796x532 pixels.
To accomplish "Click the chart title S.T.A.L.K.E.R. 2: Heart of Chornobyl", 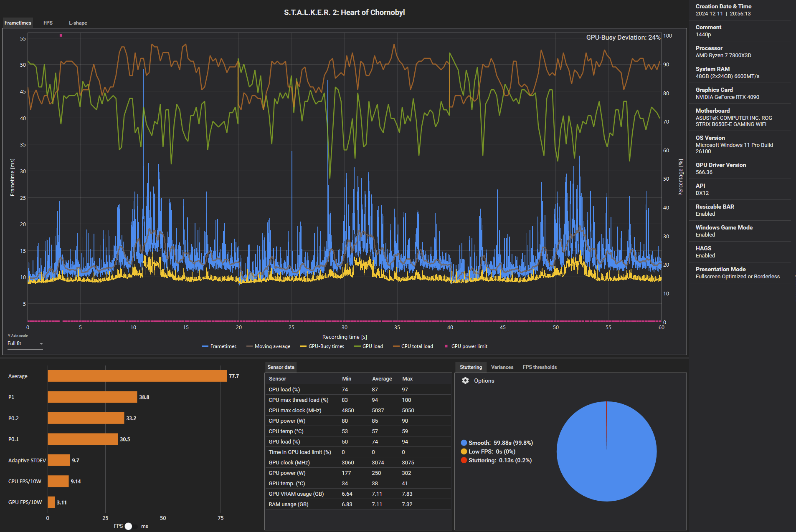I will [345, 13].
